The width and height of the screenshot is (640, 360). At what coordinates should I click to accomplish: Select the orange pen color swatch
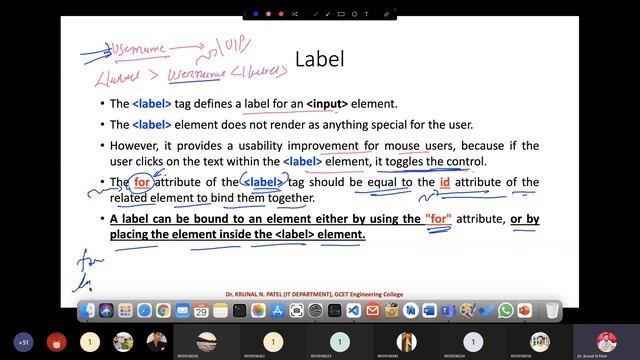281,14
